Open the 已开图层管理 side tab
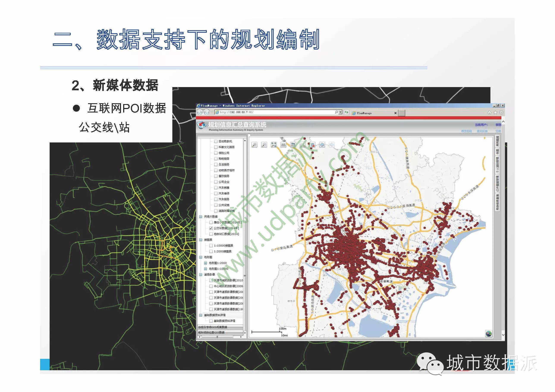The height and width of the screenshot is (392, 555). tap(497, 183)
